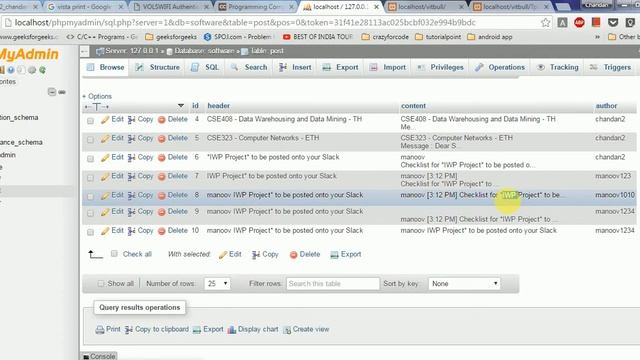Show more bookmarks with the chevron

coord(598,37)
